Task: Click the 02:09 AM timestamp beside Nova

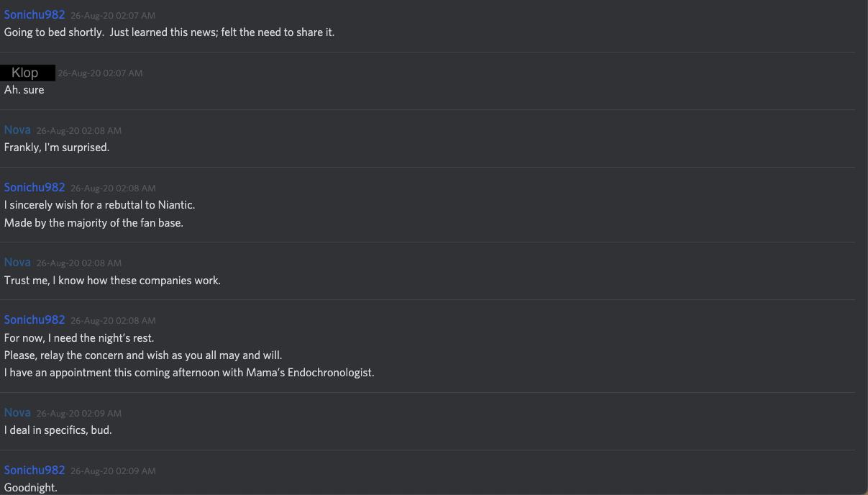Action: pos(79,414)
